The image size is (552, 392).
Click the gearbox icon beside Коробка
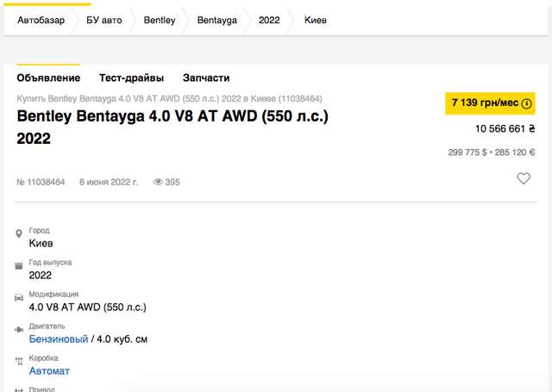pyautogui.click(x=19, y=361)
